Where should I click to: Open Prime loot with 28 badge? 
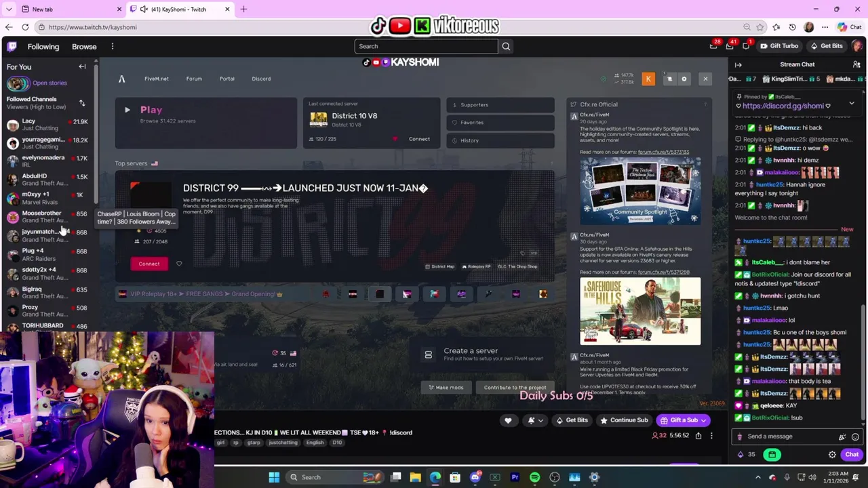pos(713,46)
